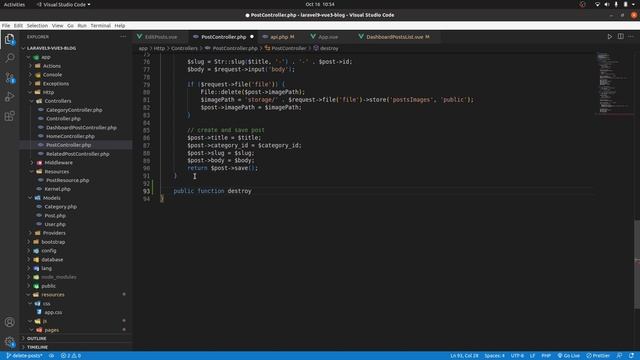The image size is (640, 360).
Task: Open the system volume tray icon
Action: [x=607, y=4]
